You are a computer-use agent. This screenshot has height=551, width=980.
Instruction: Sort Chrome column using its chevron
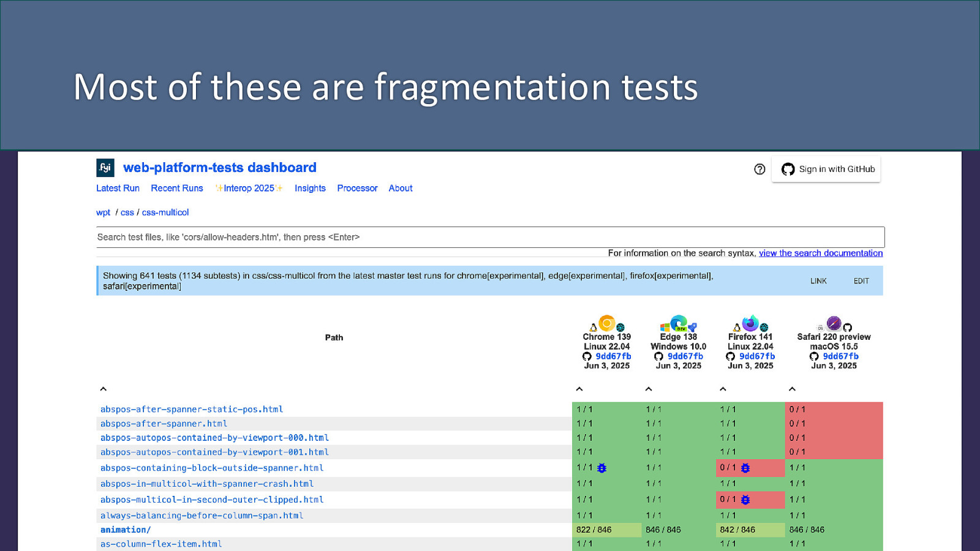[x=579, y=389]
